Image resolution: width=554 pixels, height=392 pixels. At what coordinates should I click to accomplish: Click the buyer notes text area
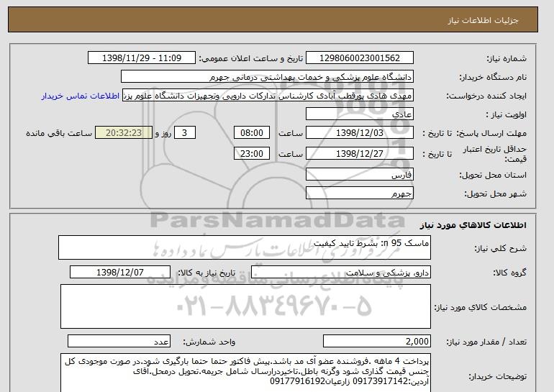tap(245, 373)
